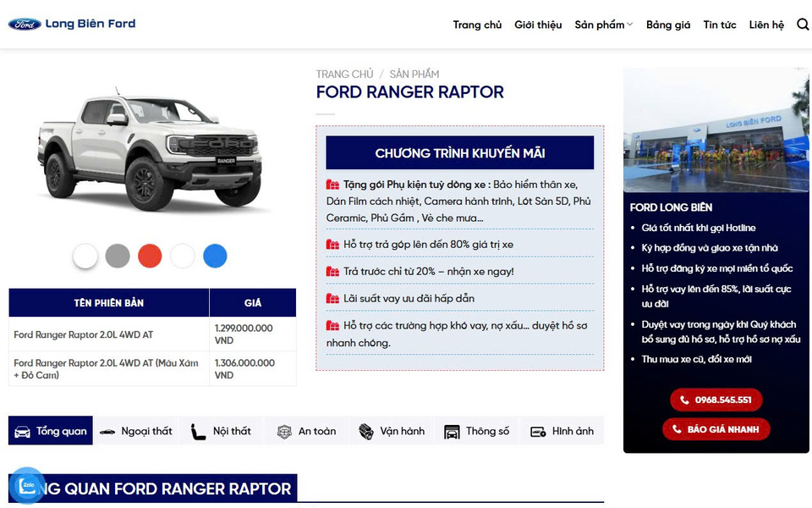Click the BÁO GIÁ NHANH button
Image resolution: width=812 pixels, height=508 pixels.
click(716, 429)
